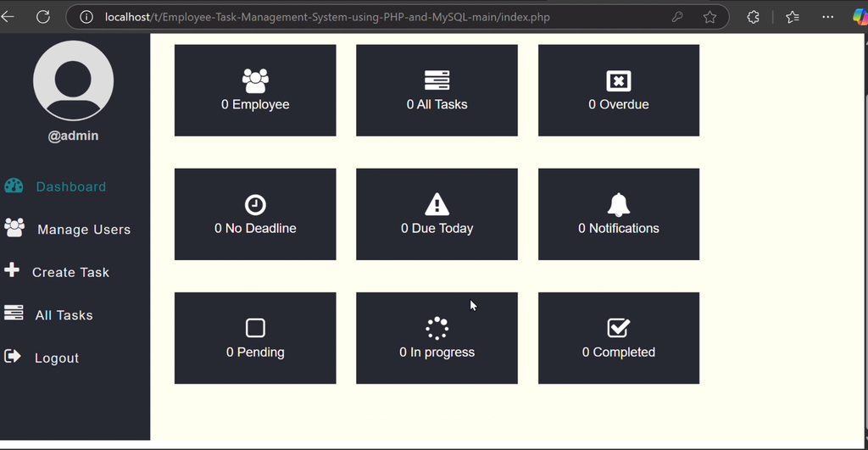Click the Employee group icon on card
Image resolution: width=868 pixels, height=450 pixels.
pos(255,81)
